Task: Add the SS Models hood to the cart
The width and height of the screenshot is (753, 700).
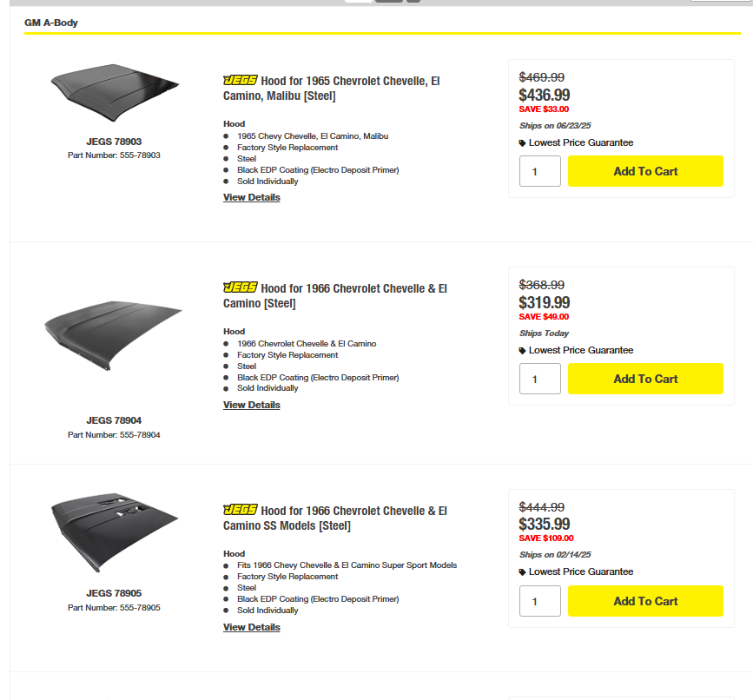Action: (x=645, y=600)
